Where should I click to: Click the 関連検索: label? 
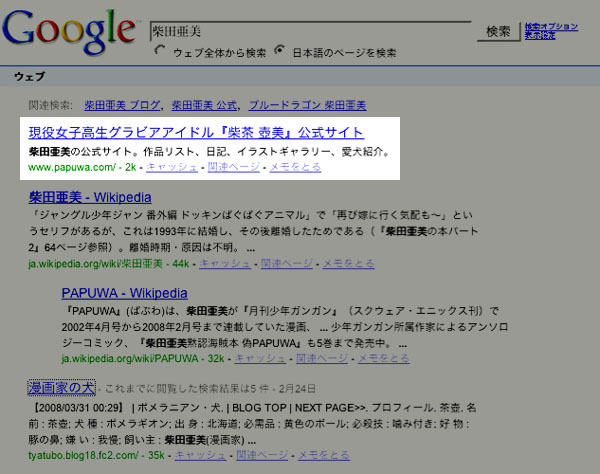click(51, 105)
